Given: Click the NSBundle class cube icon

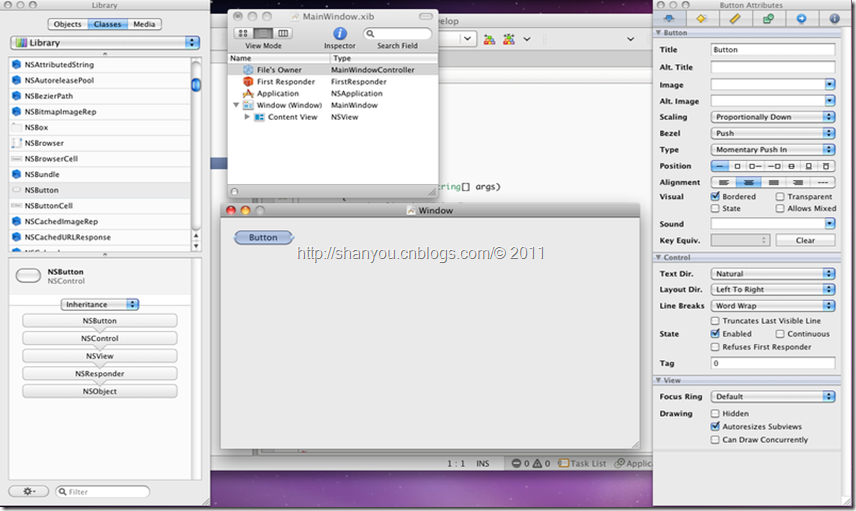Looking at the screenshot, I should click(x=16, y=175).
